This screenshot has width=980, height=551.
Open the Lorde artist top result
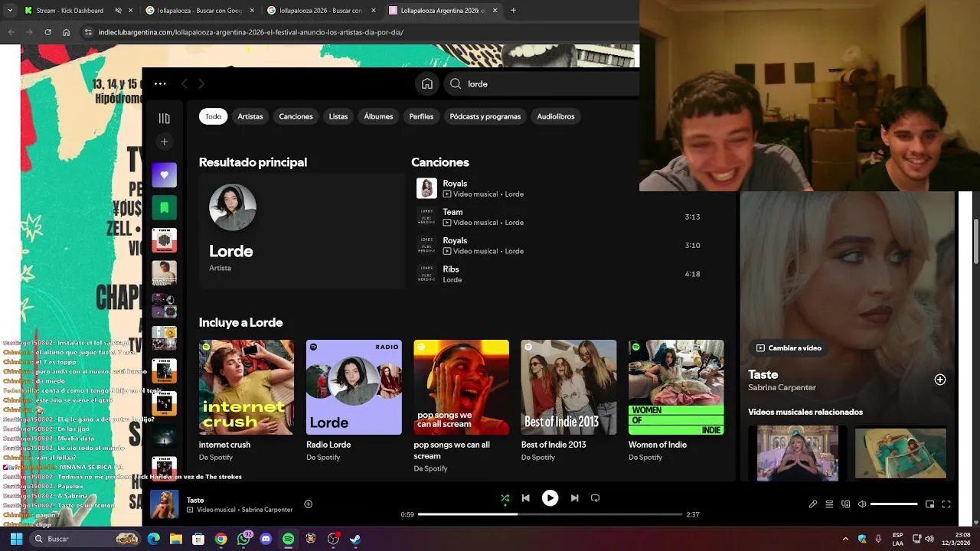(x=302, y=231)
